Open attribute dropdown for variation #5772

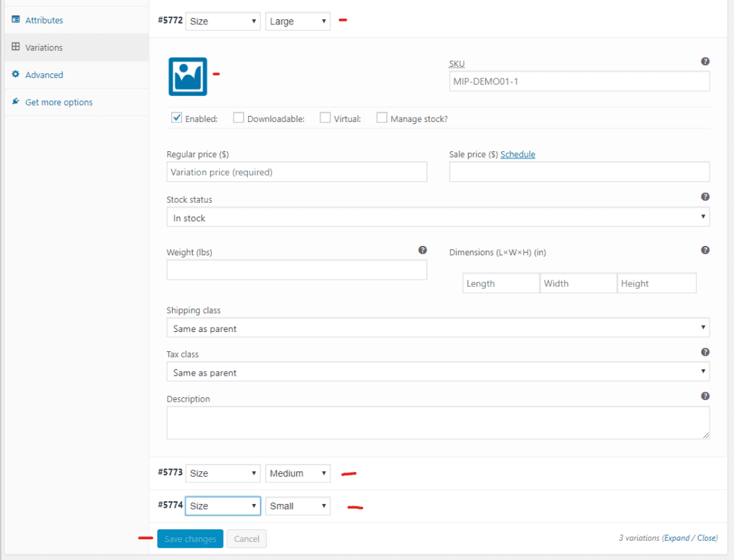(x=223, y=22)
